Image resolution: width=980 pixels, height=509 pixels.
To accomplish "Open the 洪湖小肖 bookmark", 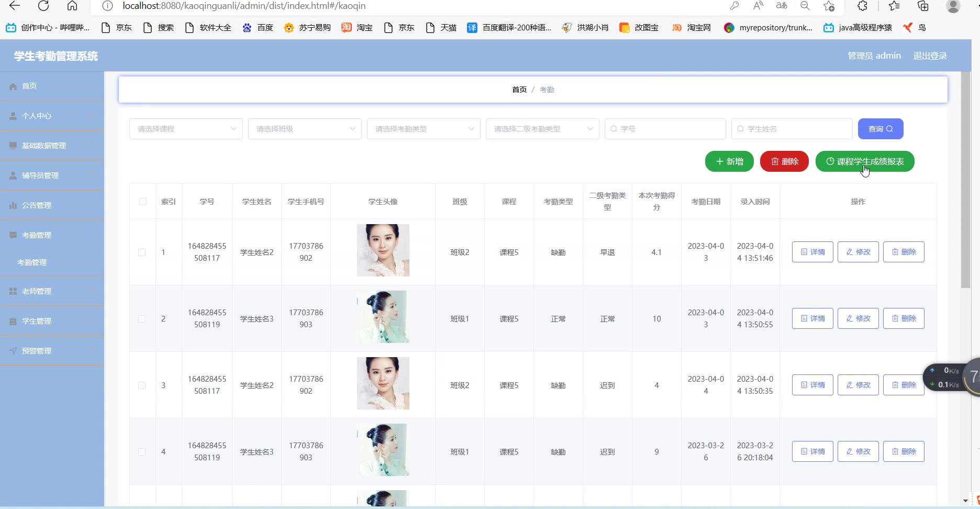I will tap(585, 27).
